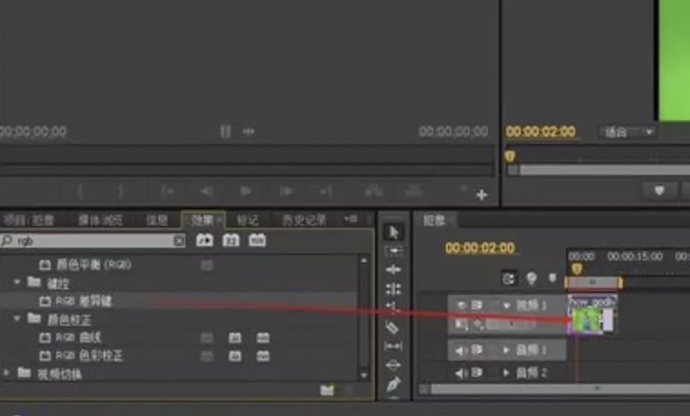690x416 pixels.
Task: Open the Effects panel flyout menu
Action: (x=351, y=219)
